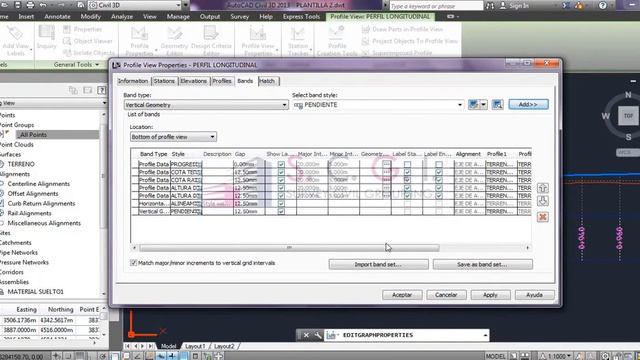This screenshot has width=640, height=360.
Task: Click the Apply button
Action: [x=490, y=295]
